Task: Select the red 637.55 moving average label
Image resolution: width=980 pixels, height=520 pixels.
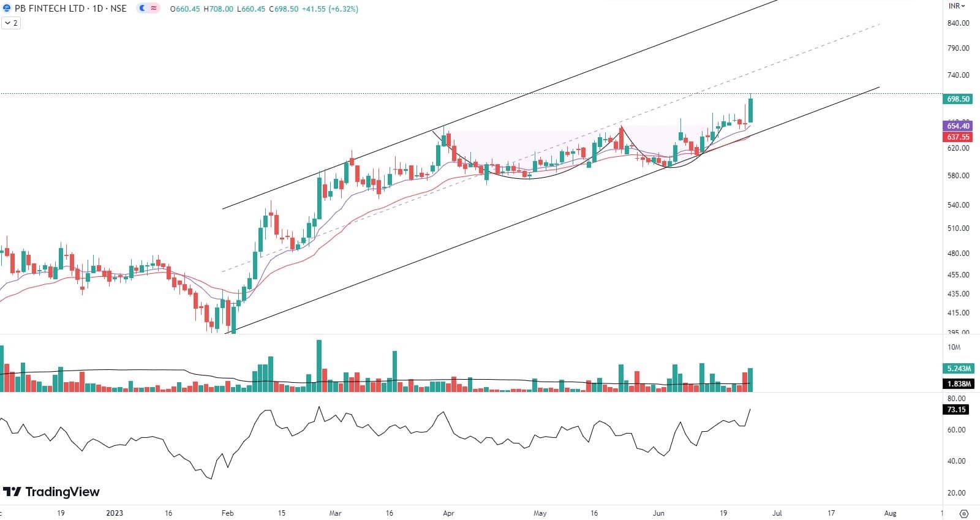Action: coord(958,137)
